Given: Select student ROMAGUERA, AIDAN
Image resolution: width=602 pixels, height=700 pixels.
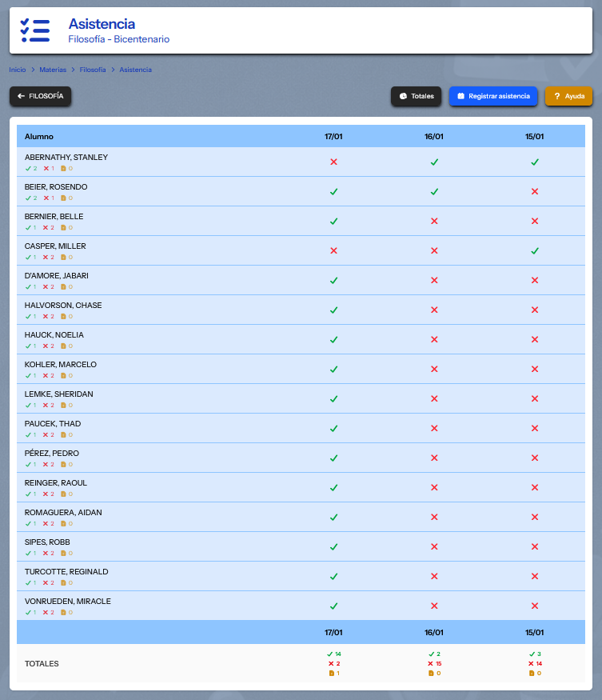Looking at the screenshot, I should click(x=63, y=513).
